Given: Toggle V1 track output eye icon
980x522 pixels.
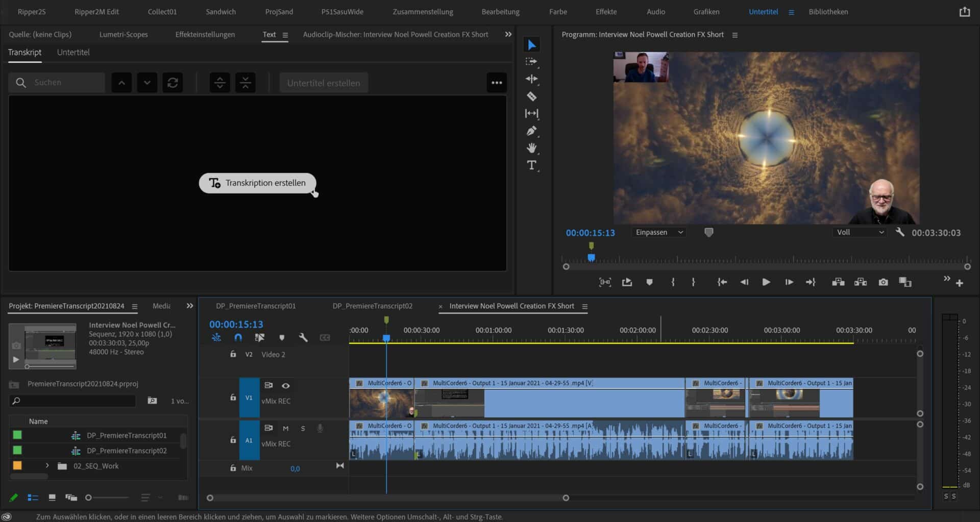Looking at the screenshot, I should click(286, 386).
